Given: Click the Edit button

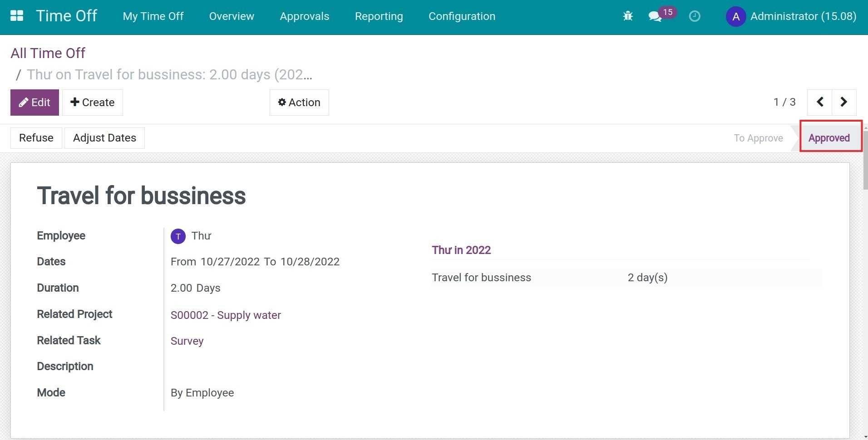Looking at the screenshot, I should [x=35, y=103].
